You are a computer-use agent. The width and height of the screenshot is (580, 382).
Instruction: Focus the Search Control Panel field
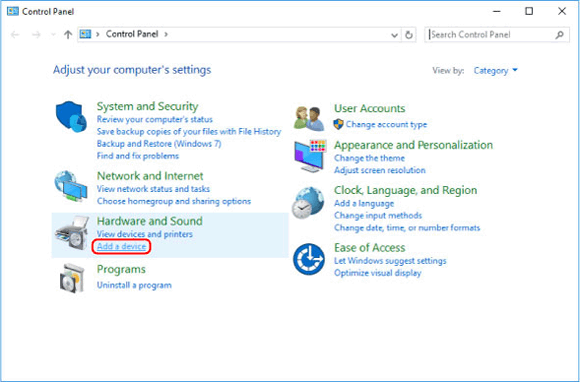(497, 35)
